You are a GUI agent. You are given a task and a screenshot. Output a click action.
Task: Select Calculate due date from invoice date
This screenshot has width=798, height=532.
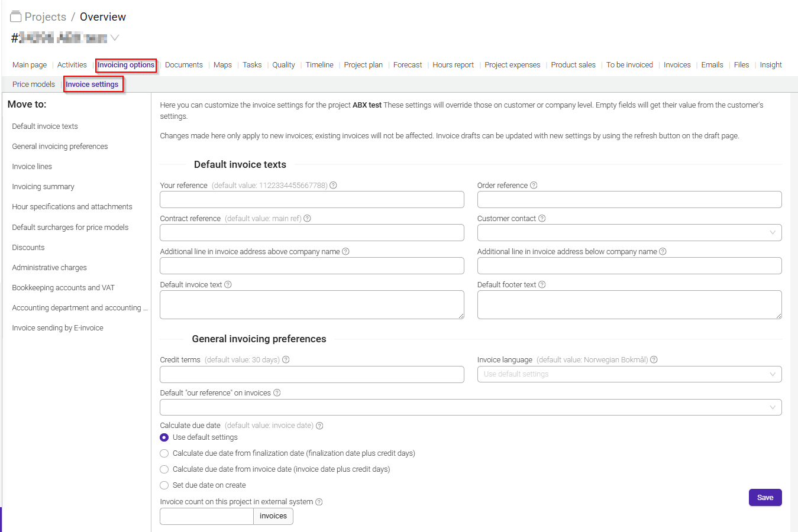(x=164, y=469)
